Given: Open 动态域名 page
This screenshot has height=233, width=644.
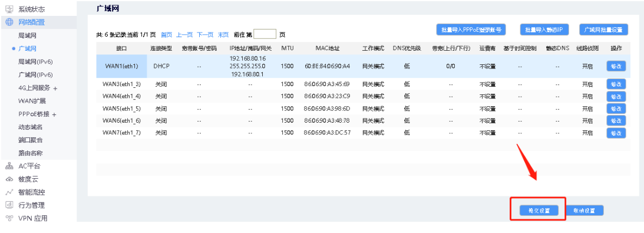Looking at the screenshot, I should click(31, 127).
